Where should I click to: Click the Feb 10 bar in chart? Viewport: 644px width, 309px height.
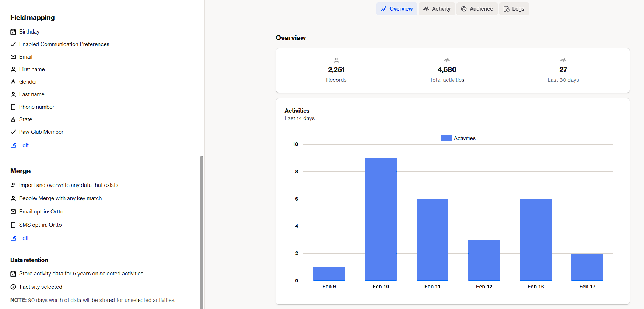(x=381, y=219)
